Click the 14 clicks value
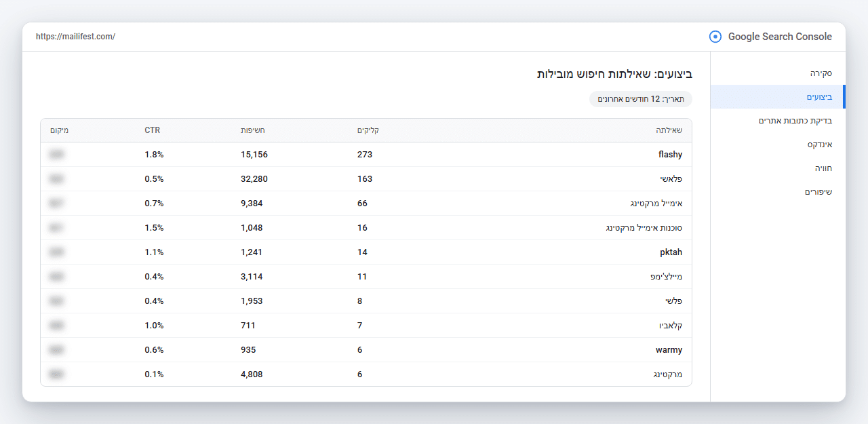This screenshot has width=868, height=424. (x=362, y=252)
